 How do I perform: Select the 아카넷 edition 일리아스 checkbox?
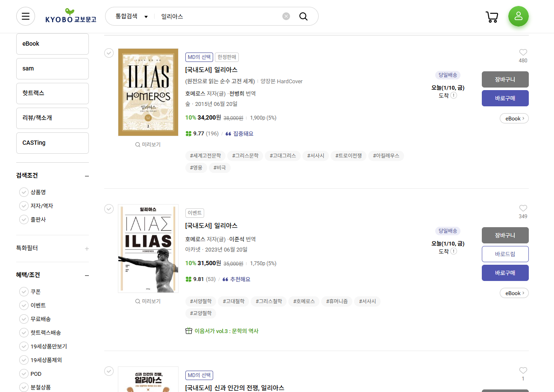[109, 209]
